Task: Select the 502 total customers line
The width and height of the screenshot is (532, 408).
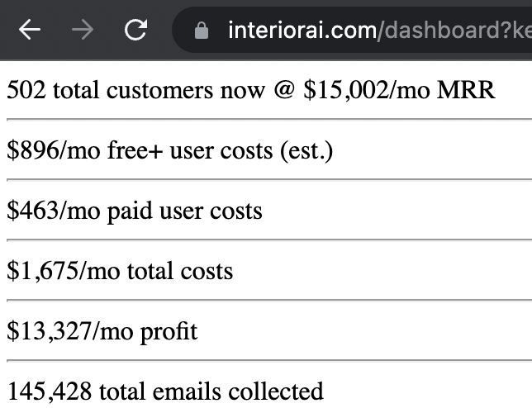Action: click(x=251, y=90)
